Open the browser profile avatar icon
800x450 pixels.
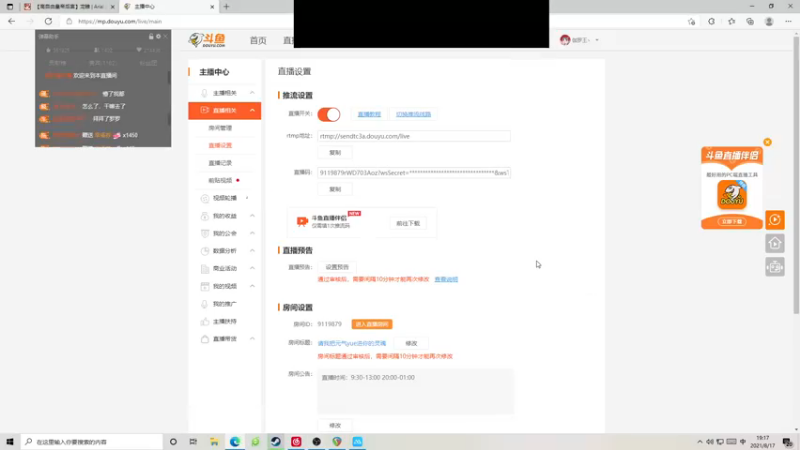769,21
